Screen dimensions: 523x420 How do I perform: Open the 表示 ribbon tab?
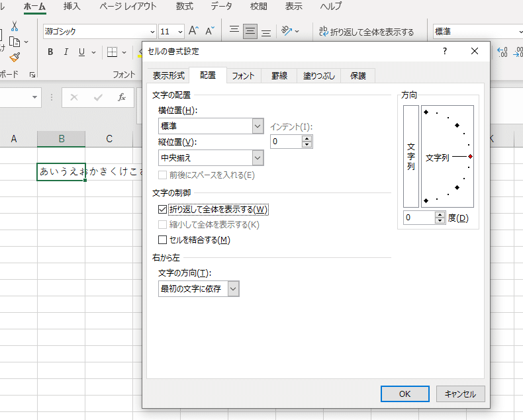pyautogui.click(x=294, y=7)
